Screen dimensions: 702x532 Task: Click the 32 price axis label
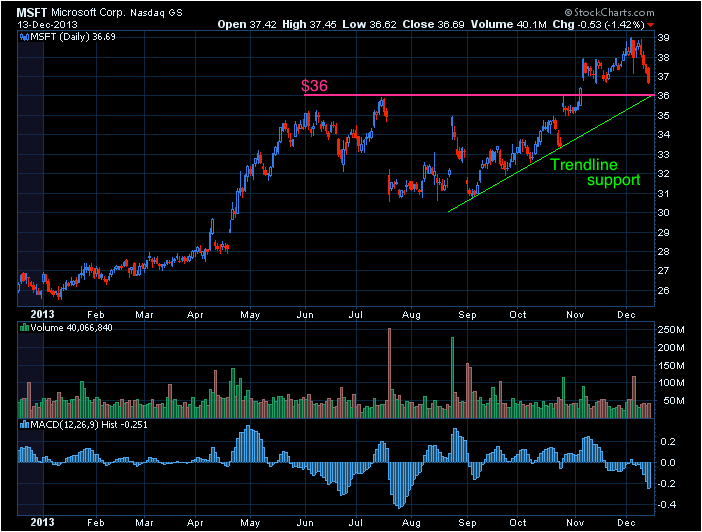(663, 174)
